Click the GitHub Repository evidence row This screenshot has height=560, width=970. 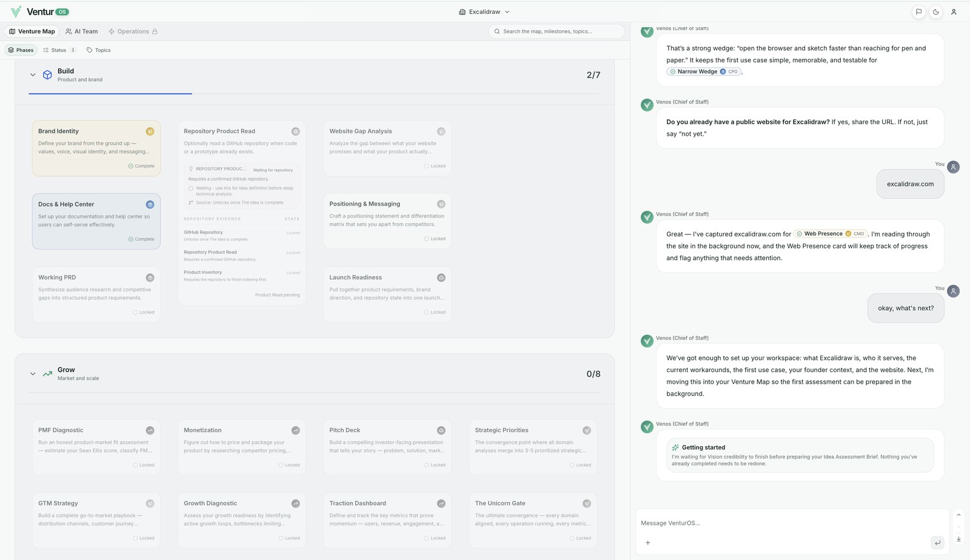coord(242,236)
